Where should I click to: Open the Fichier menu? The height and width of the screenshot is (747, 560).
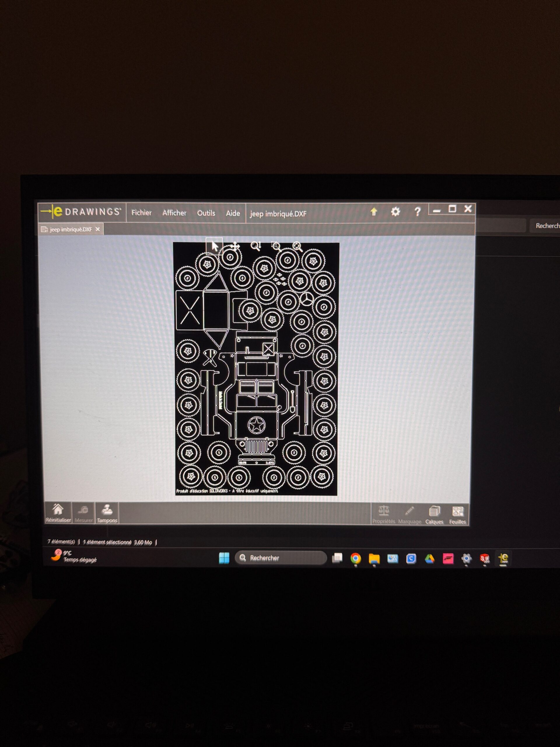[x=141, y=213]
